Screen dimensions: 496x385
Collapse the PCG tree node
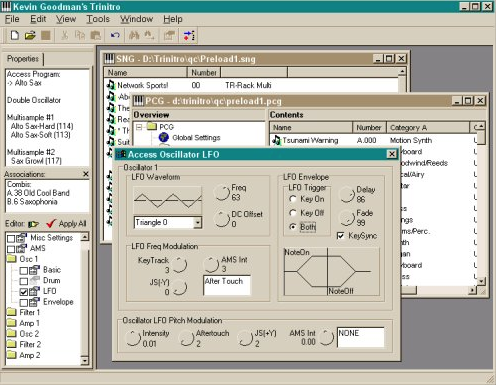[x=139, y=127]
